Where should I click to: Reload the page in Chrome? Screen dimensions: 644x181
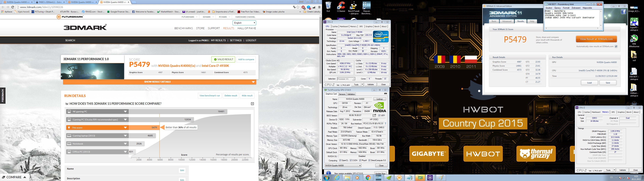tap(13, 7)
